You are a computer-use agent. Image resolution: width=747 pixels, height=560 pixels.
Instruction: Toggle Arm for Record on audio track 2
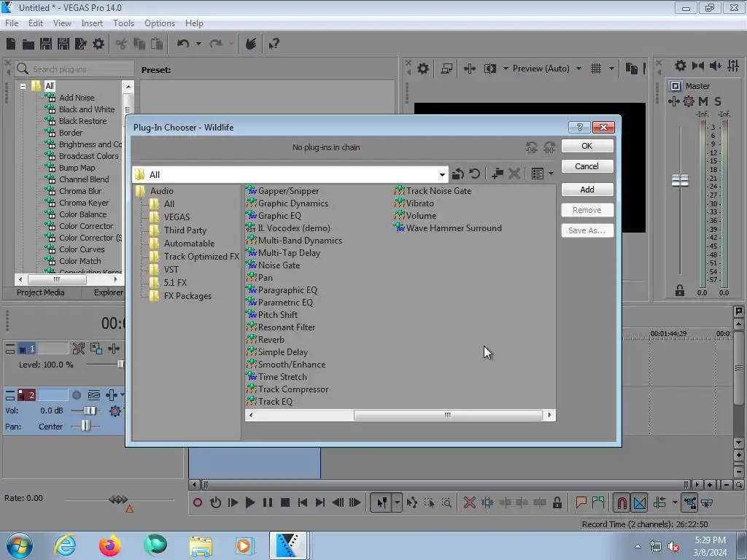click(76, 395)
